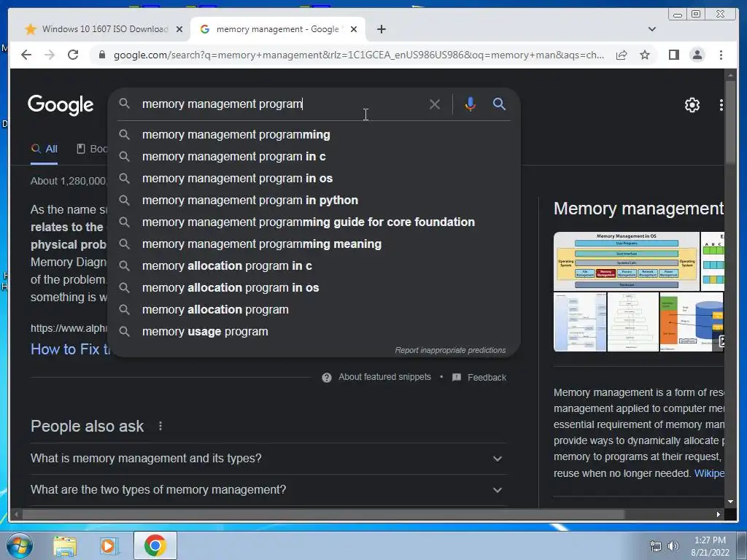747x560 pixels.
Task: Click the padlock site info icon
Action: 101,55
